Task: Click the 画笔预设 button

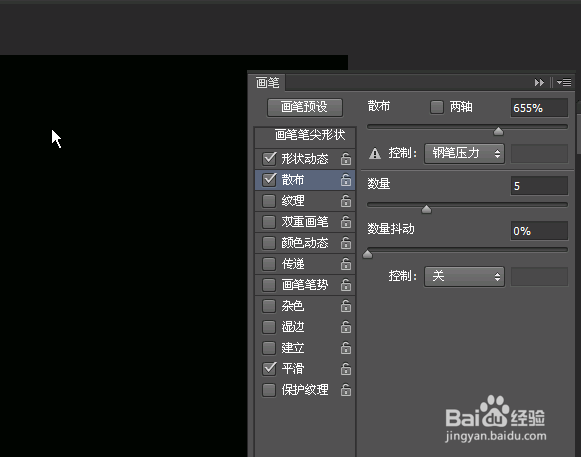Action: coord(305,107)
